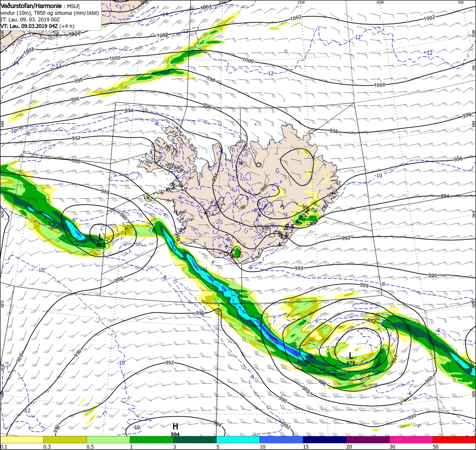Click the 982 isobar label
This screenshot has width=476, height=450.
coord(372,321)
